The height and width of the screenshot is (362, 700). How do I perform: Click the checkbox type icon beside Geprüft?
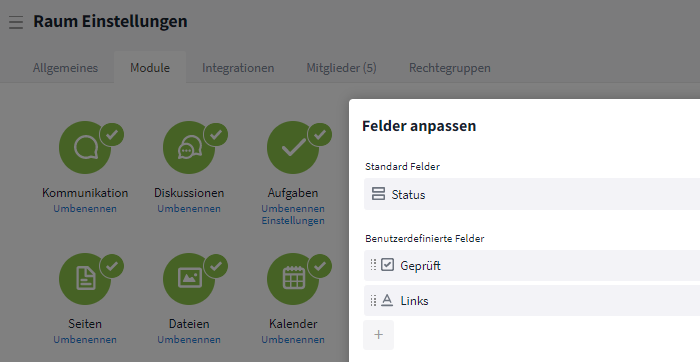388,265
